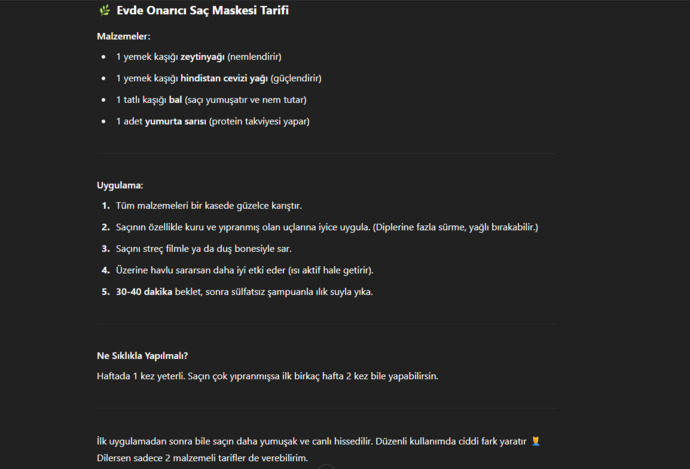Click the 'İlk uygulamadan sonra' paragraph
Image resolution: width=690 pixels, height=469 pixels.
312,441
